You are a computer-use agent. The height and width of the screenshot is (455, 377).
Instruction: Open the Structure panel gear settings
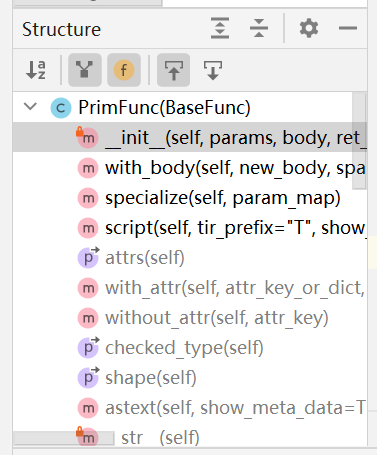click(309, 28)
